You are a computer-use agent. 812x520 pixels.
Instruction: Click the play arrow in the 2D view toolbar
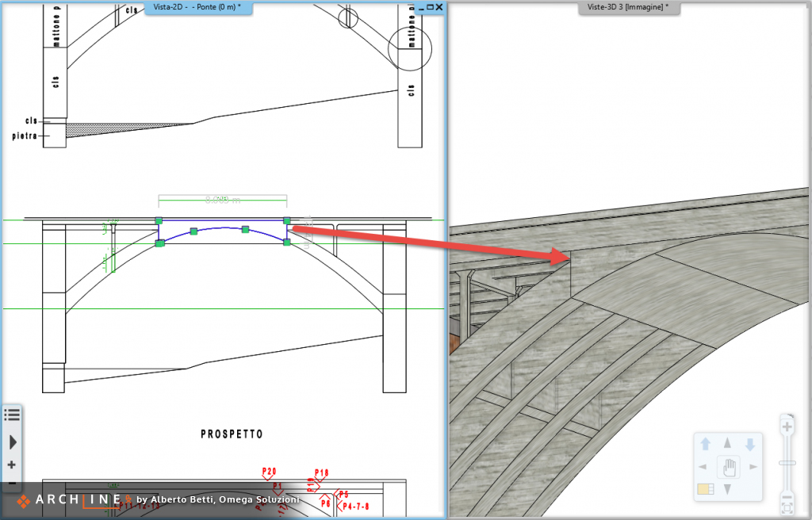pyautogui.click(x=13, y=442)
